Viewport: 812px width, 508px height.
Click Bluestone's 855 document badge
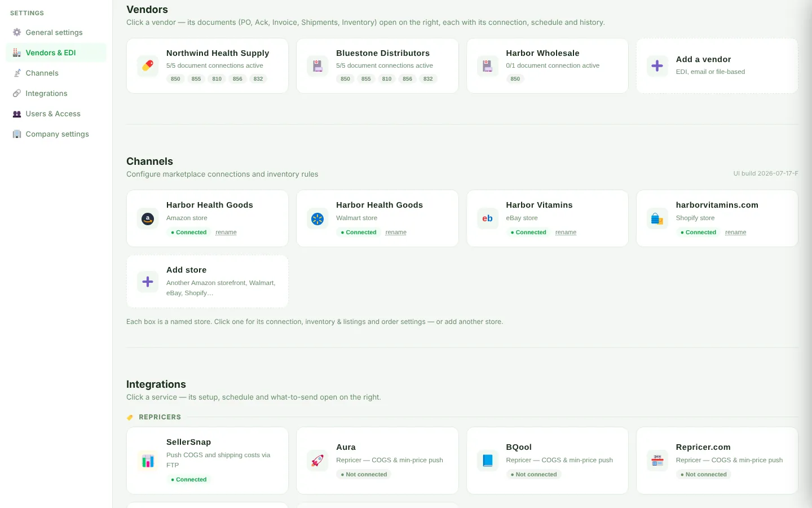click(x=366, y=79)
